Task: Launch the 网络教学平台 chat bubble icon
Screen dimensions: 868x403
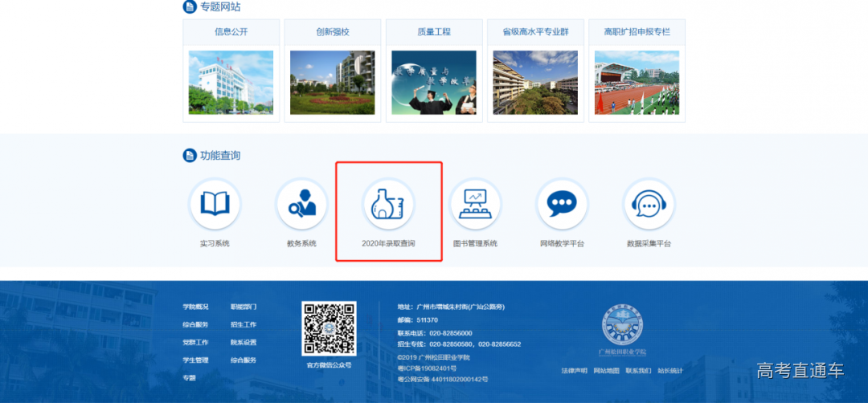Action: coord(562,204)
